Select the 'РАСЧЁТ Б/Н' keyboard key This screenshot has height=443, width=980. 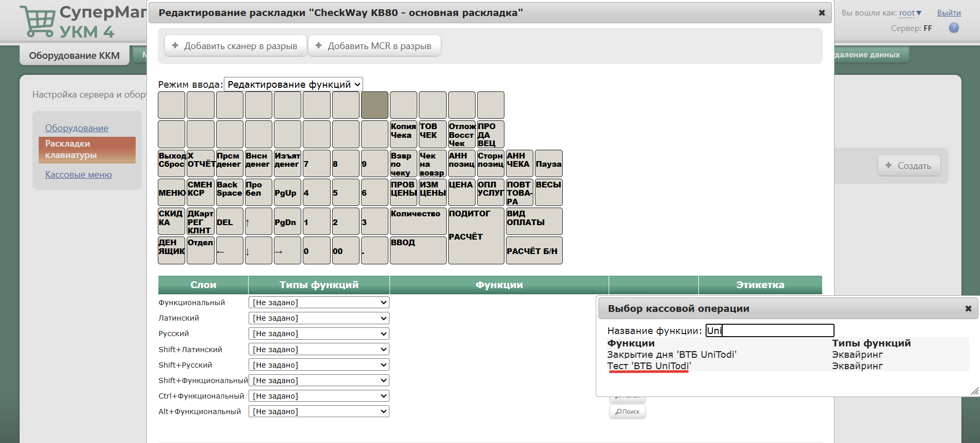point(534,250)
